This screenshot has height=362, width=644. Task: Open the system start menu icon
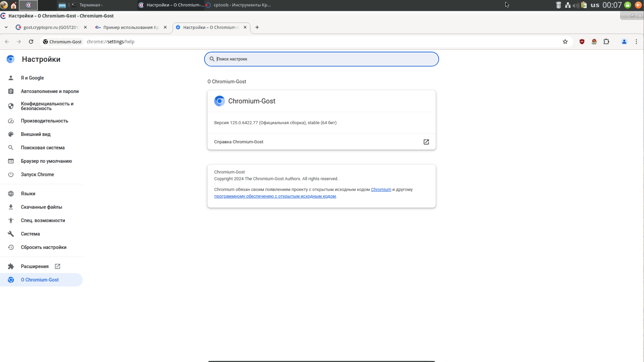(4, 5)
